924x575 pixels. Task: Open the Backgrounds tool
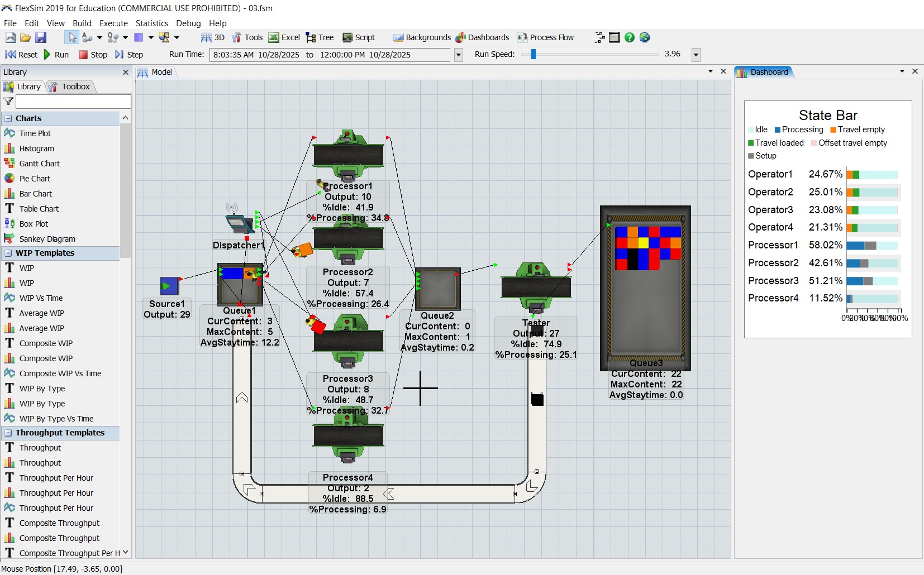click(422, 37)
